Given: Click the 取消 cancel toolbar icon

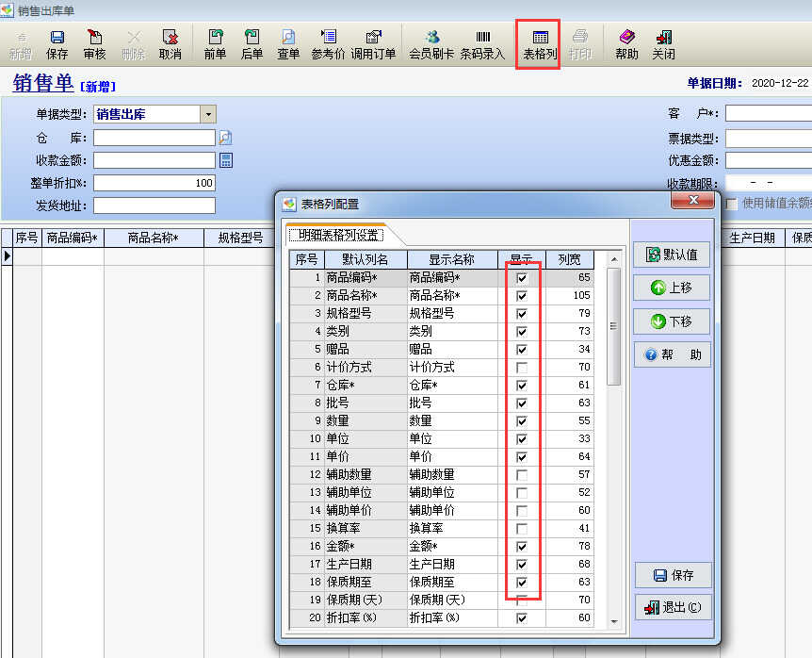Looking at the screenshot, I should (x=170, y=44).
